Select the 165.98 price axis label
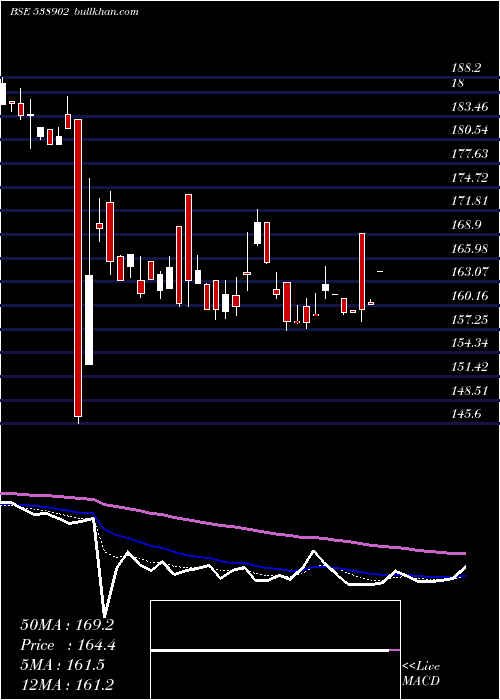This screenshot has height=700, width=500. pos(470,249)
